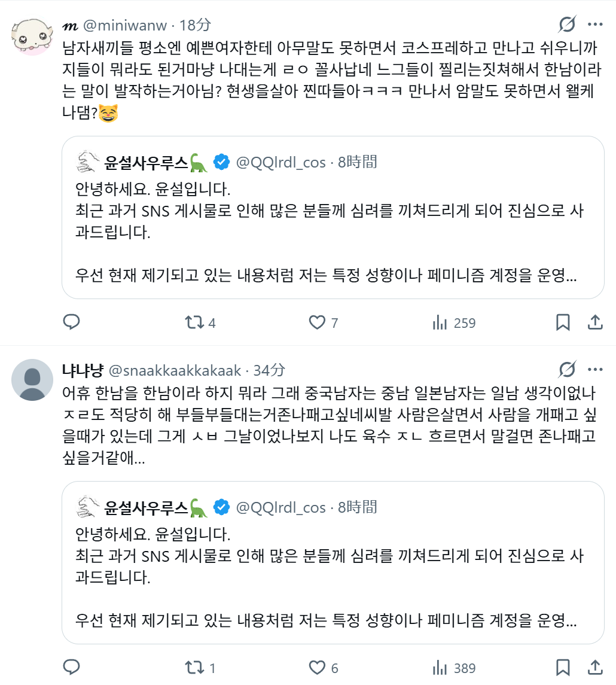Bookmark the @miniwanw post
616x685 pixels.
(x=563, y=322)
